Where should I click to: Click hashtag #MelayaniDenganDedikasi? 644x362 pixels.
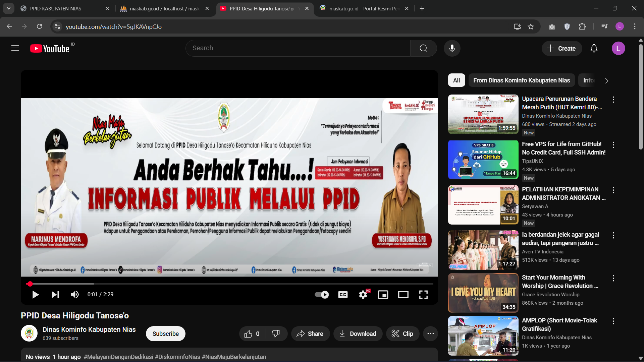[118, 357]
